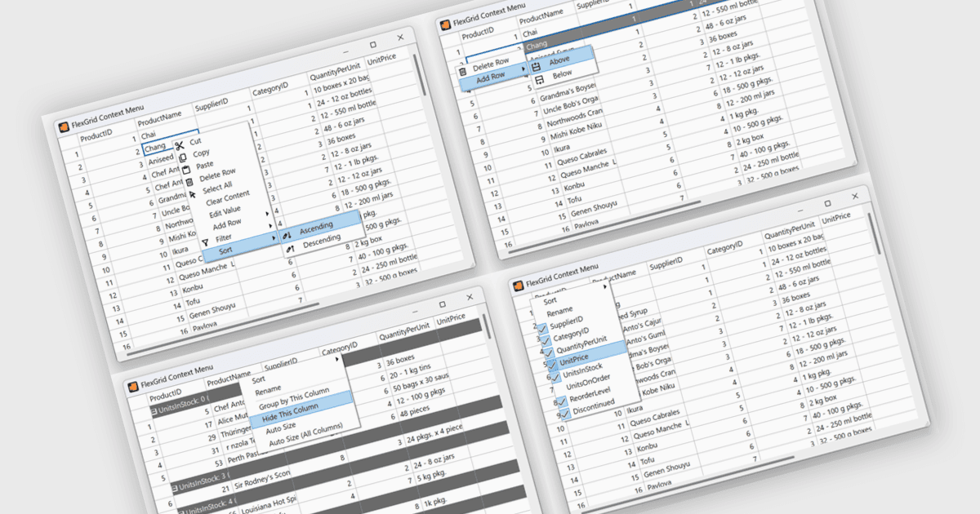This screenshot has width=980, height=514.
Task: Click the Chai cell in the top-left window
Action: [x=148, y=134]
